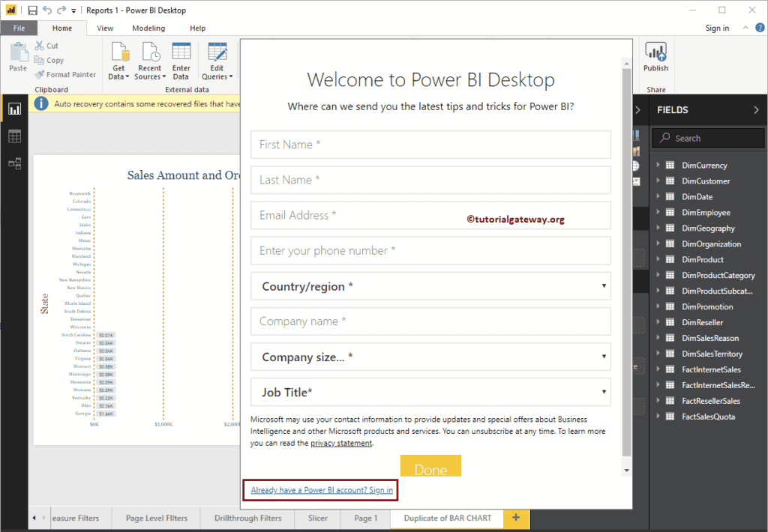
Task: Click the Done button
Action: [x=430, y=466]
